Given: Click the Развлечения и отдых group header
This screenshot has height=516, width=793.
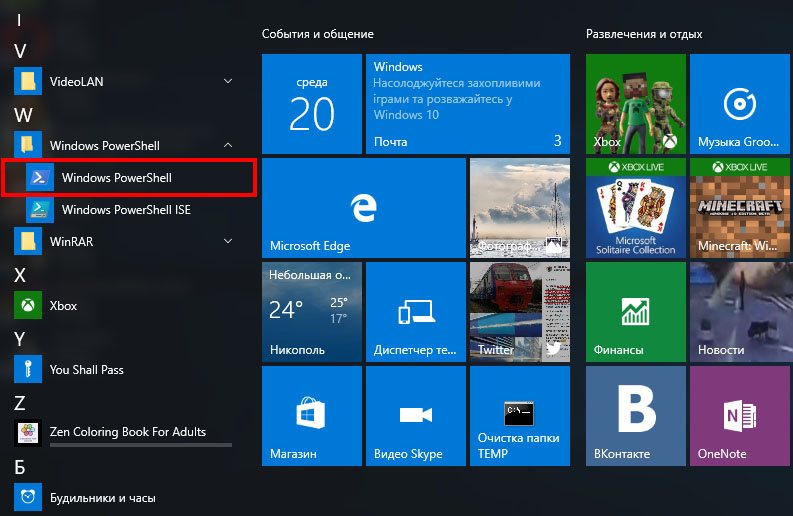Looking at the screenshot, I should tap(644, 34).
